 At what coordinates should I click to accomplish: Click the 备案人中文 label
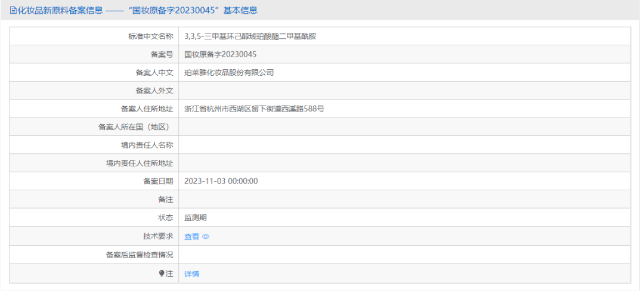point(154,73)
